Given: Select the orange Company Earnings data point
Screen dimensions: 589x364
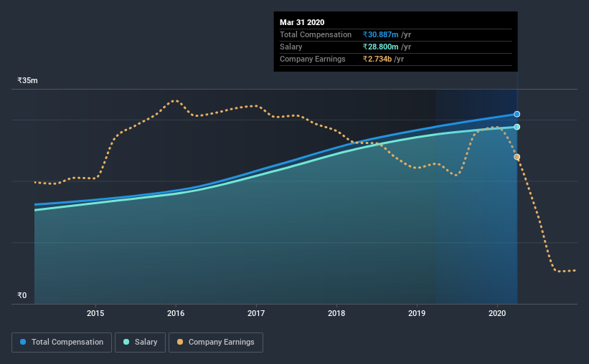Looking at the screenshot, I should coord(517,157).
